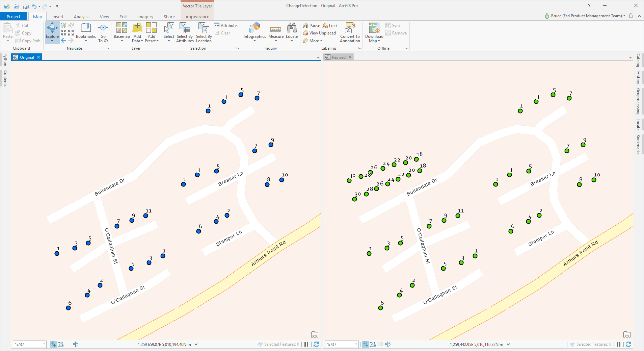The width and height of the screenshot is (644, 351).
Task: Open the Bookmarks tool
Action: [x=86, y=32]
